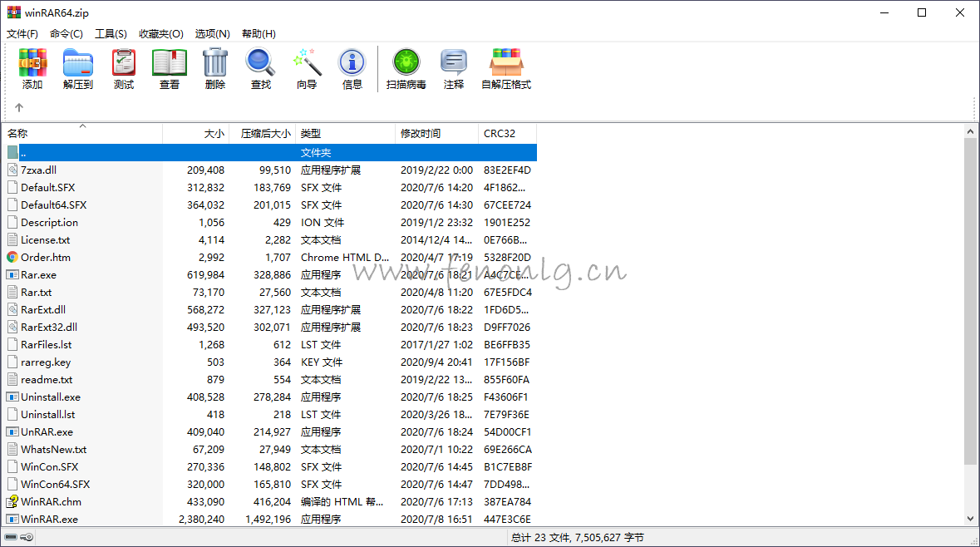Open the Tools (工具) menu
The image size is (980, 547).
[x=111, y=34]
